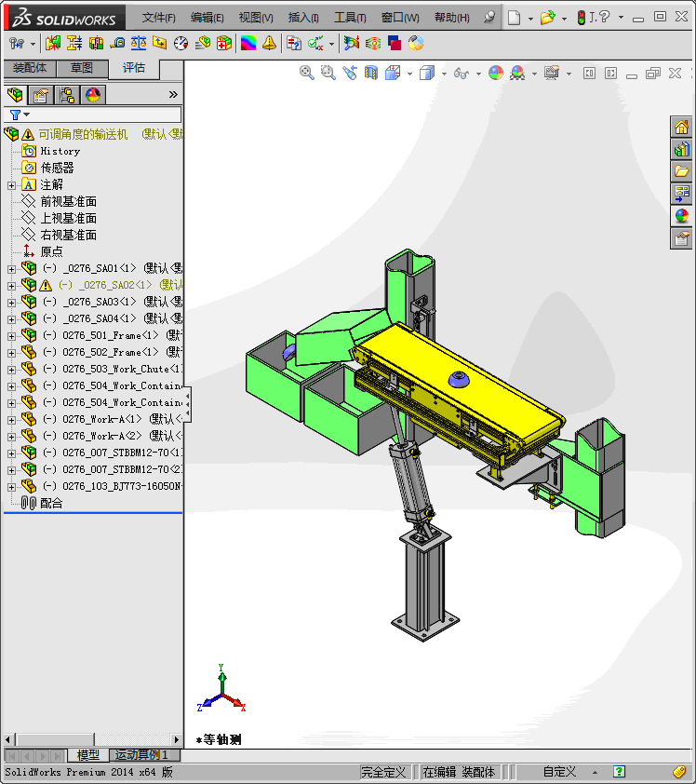Open the Hole Alignment tool
The width and height of the screenshot is (696, 784).
[x=96, y=44]
